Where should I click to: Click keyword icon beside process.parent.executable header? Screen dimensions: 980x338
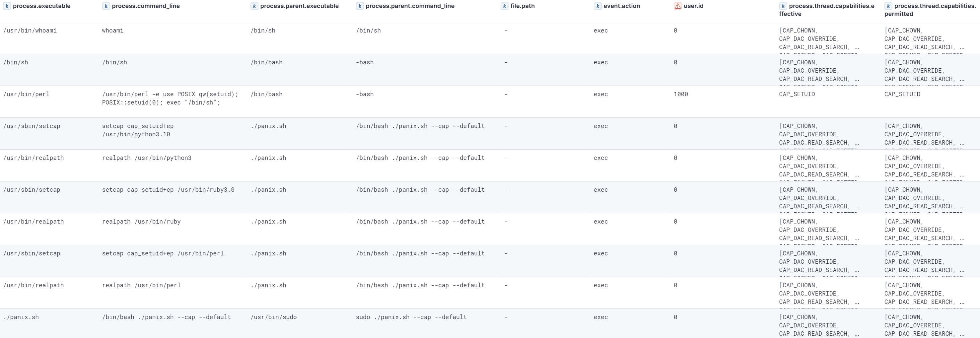[x=254, y=6]
